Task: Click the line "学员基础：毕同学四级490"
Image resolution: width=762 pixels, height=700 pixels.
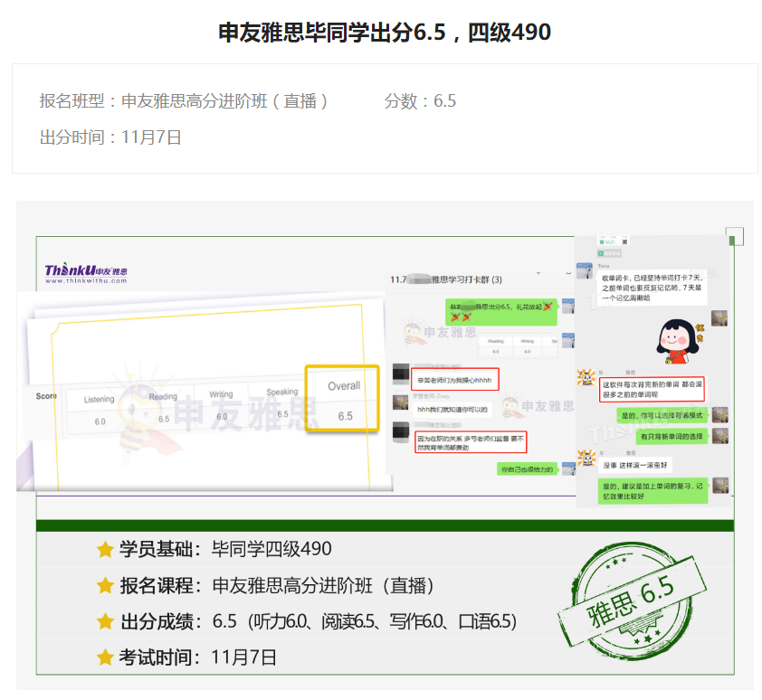Action: 214,549
